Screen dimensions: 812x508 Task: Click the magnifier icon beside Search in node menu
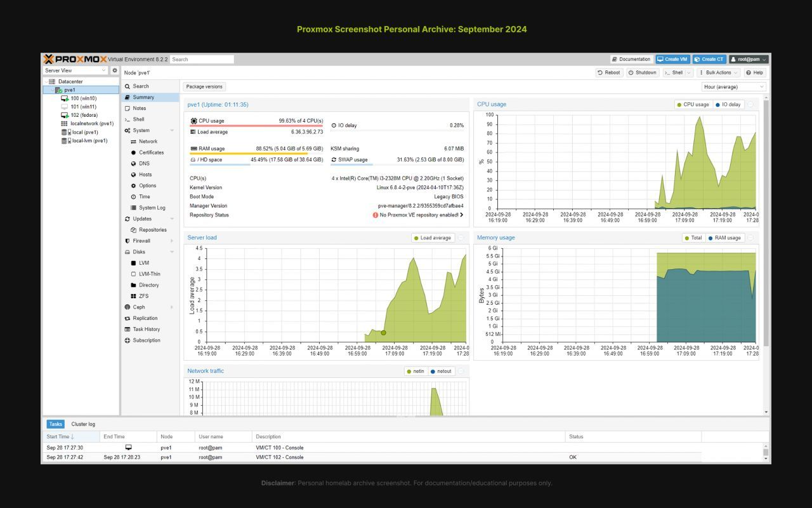point(128,86)
